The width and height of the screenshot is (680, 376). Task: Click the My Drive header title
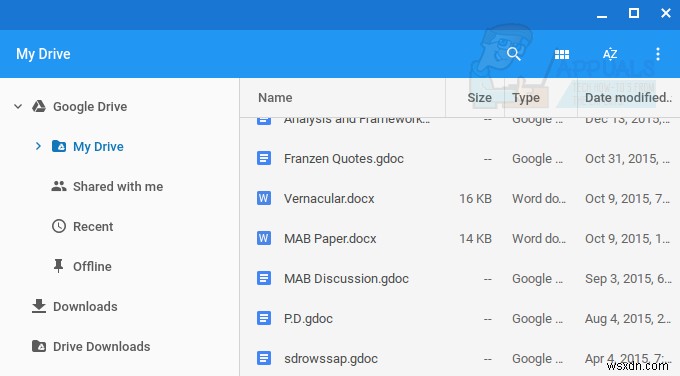pyautogui.click(x=43, y=54)
